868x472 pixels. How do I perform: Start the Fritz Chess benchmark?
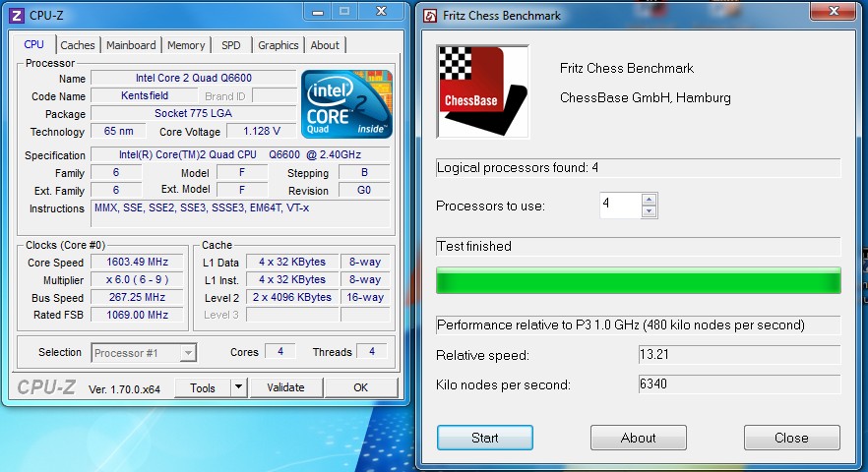coord(485,438)
